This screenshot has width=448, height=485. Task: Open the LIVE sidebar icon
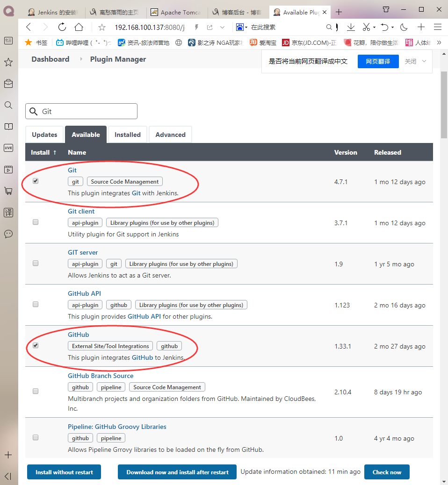[x=8, y=148]
